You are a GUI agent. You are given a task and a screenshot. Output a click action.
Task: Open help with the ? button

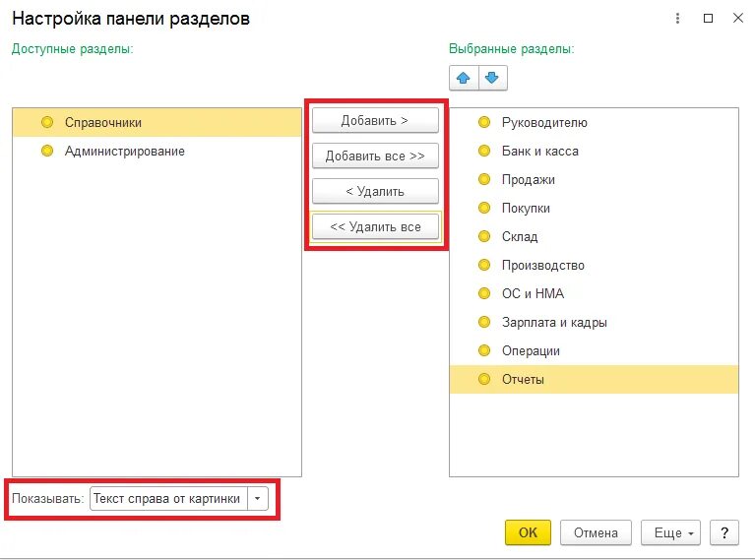click(x=724, y=532)
